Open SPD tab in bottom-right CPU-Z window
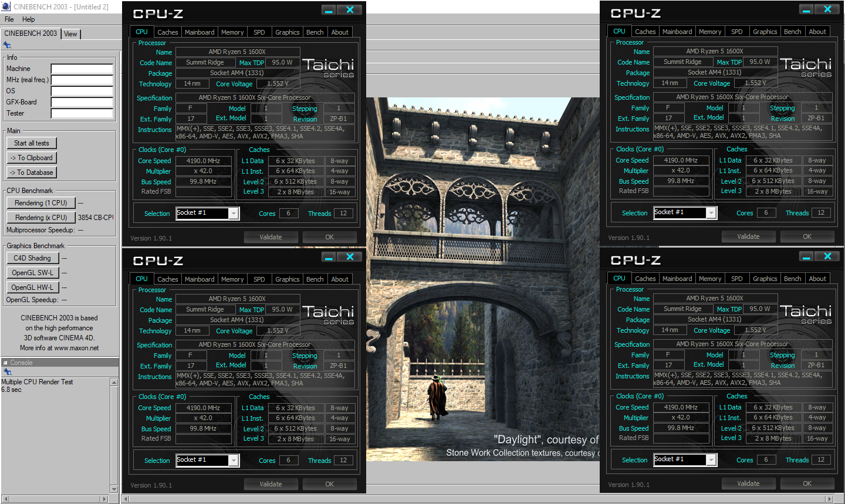Screen dimensions: 845x504 [737, 279]
